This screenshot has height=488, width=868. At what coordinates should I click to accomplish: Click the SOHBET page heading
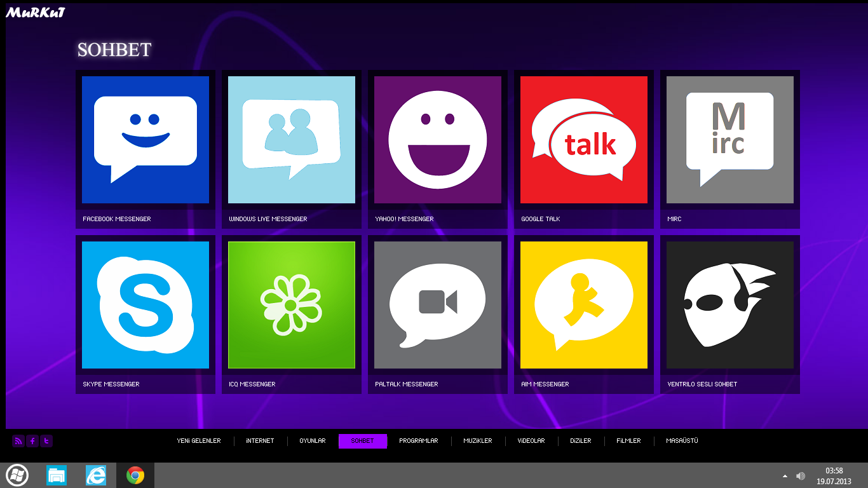pos(114,50)
